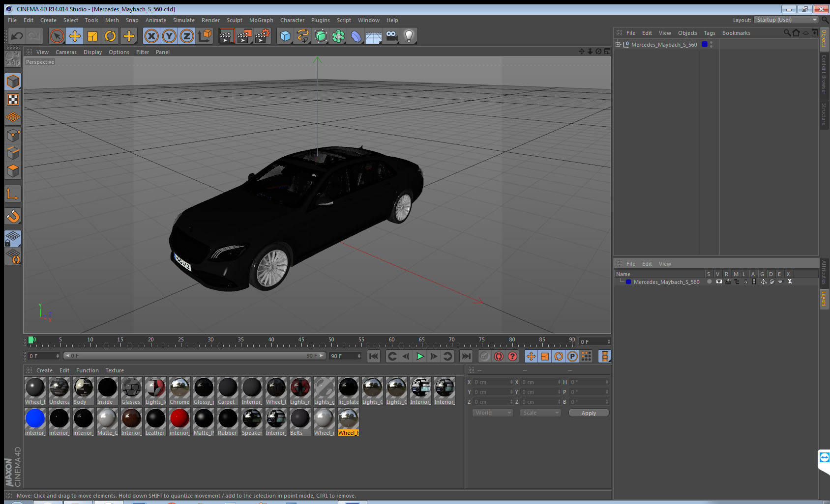The height and width of the screenshot is (504, 830).
Task: Select the Live Selection tool
Action: pos(57,36)
